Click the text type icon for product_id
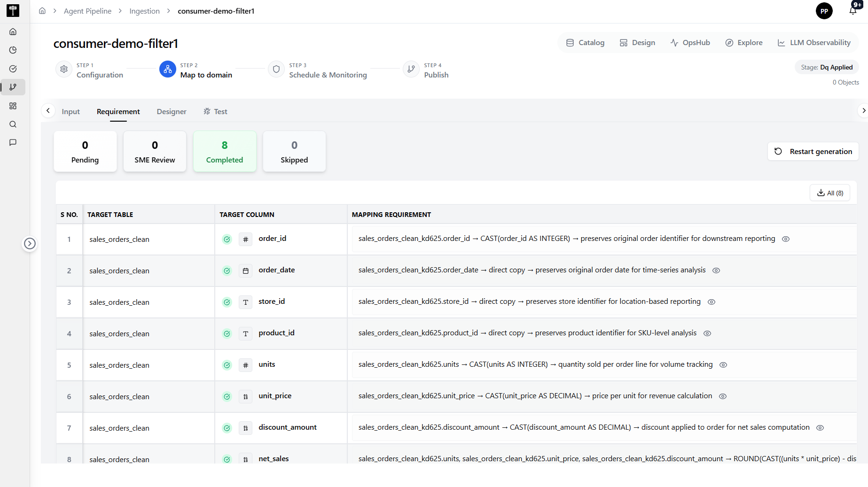 coord(245,333)
